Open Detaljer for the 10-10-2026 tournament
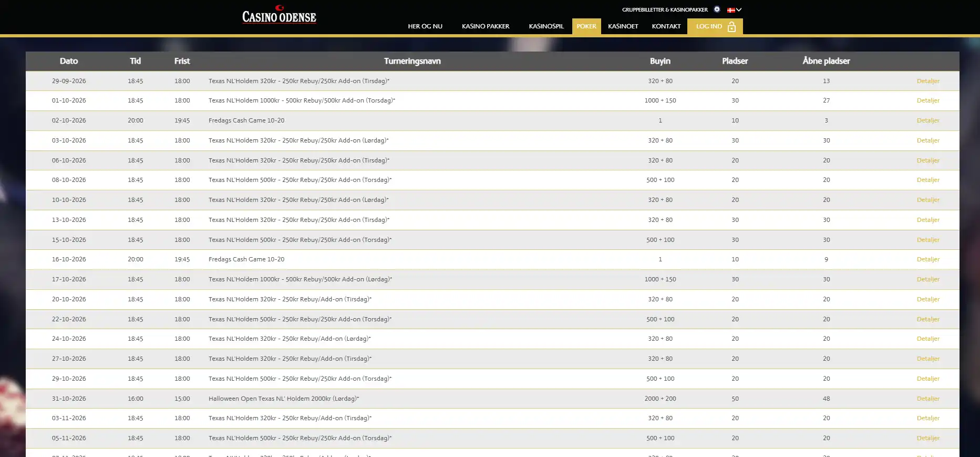980x457 pixels. pyautogui.click(x=929, y=200)
